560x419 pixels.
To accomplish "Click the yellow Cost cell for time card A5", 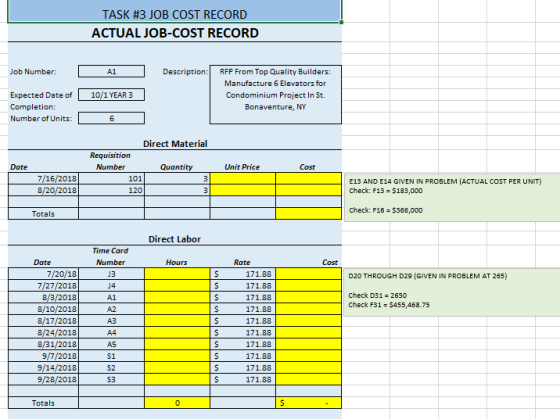I will point(309,344).
